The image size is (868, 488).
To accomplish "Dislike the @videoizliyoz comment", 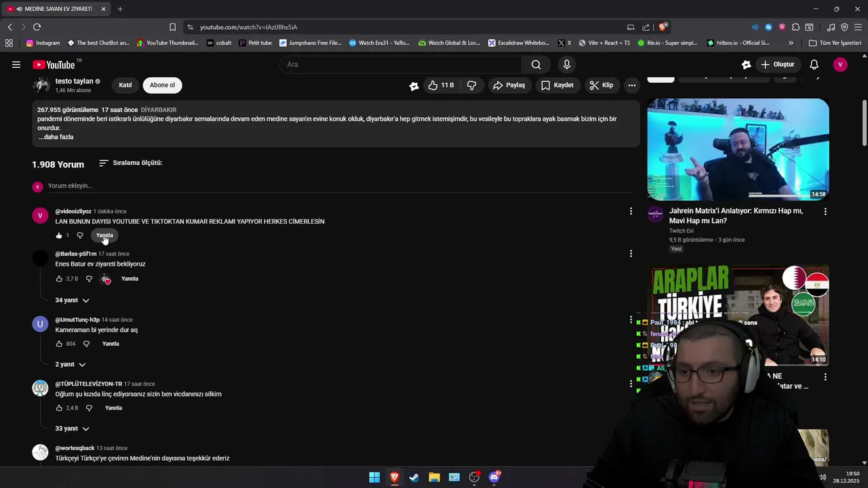I will click(x=80, y=235).
